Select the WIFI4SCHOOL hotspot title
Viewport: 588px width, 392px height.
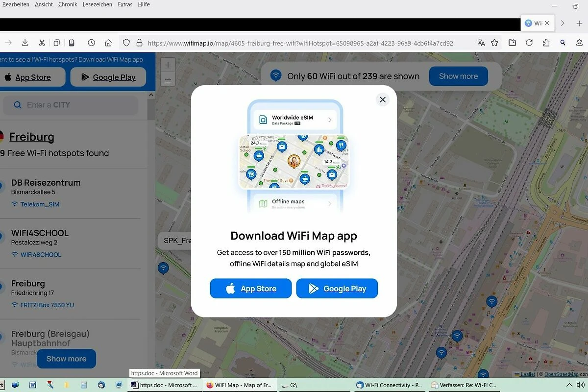click(x=40, y=233)
